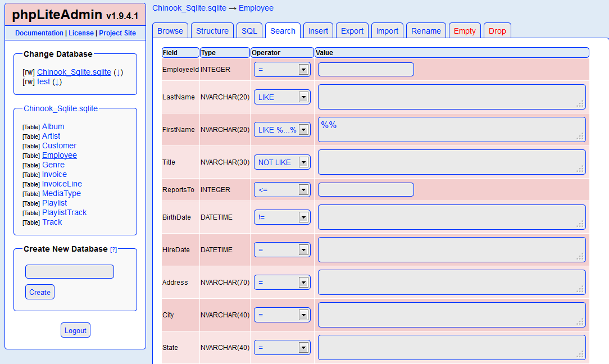Viewport: 609px width, 364px height.
Task: Switch to the Browse tab
Action: [170, 31]
